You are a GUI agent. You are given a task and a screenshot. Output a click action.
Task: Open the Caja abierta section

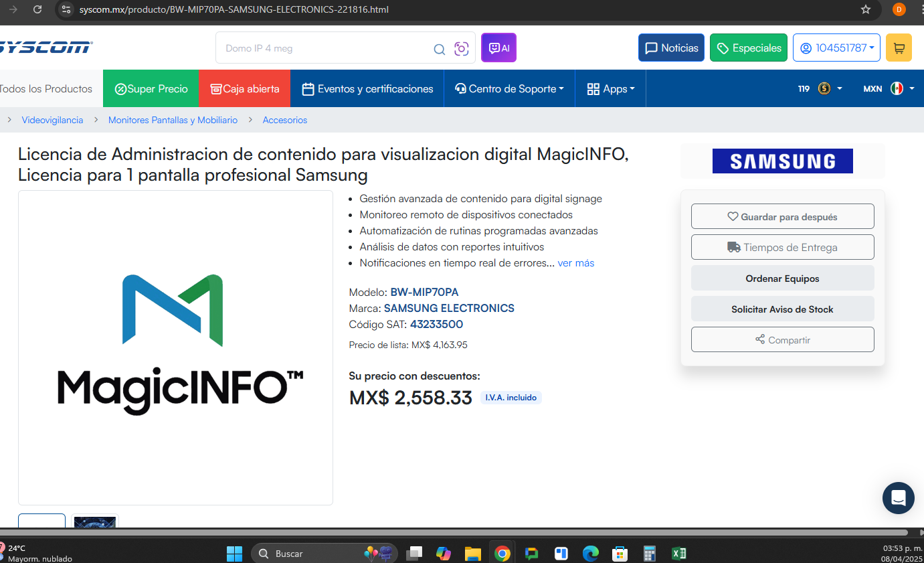click(x=245, y=88)
